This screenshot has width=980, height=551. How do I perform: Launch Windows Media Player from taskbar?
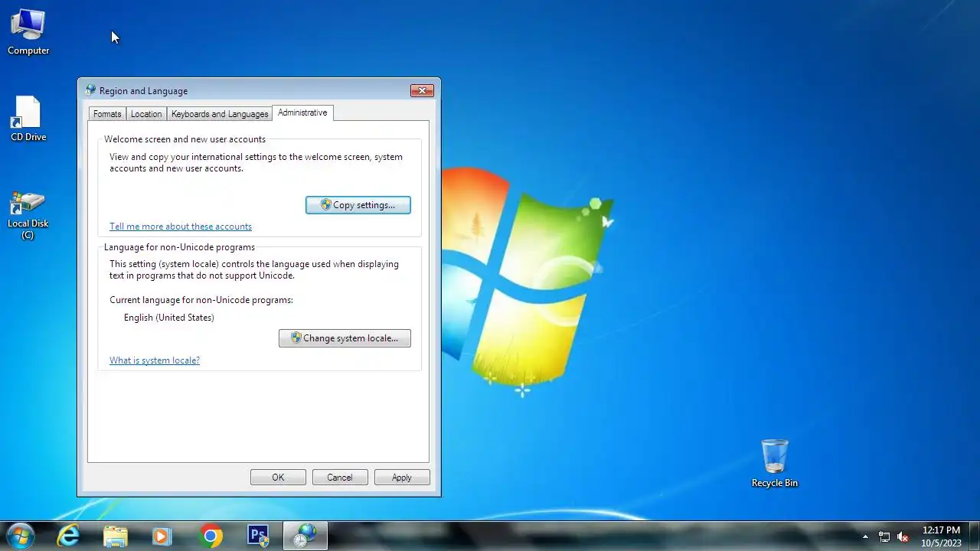coord(162,536)
